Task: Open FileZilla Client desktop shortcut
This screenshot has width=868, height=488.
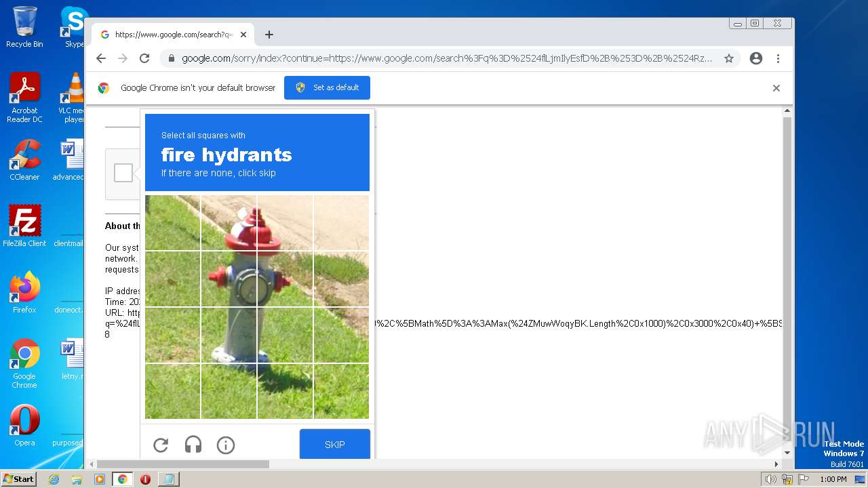Action: pos(24,226)
